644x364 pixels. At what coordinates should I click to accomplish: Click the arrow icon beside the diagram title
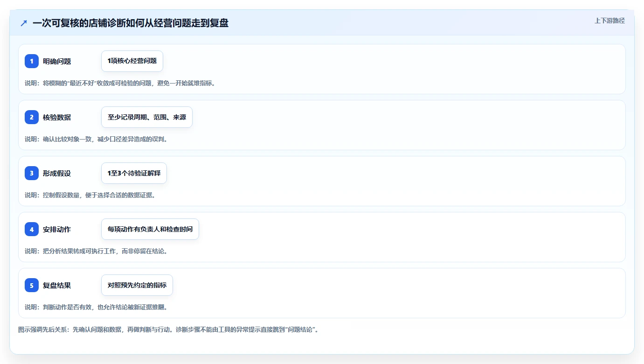coord(24,23)
